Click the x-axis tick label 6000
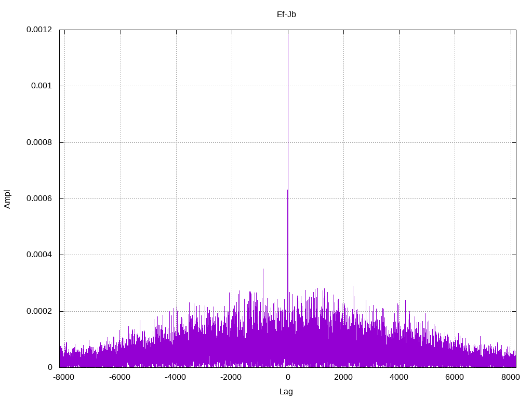The width and height of the screenshot is (532, 399). pos(455,377)
